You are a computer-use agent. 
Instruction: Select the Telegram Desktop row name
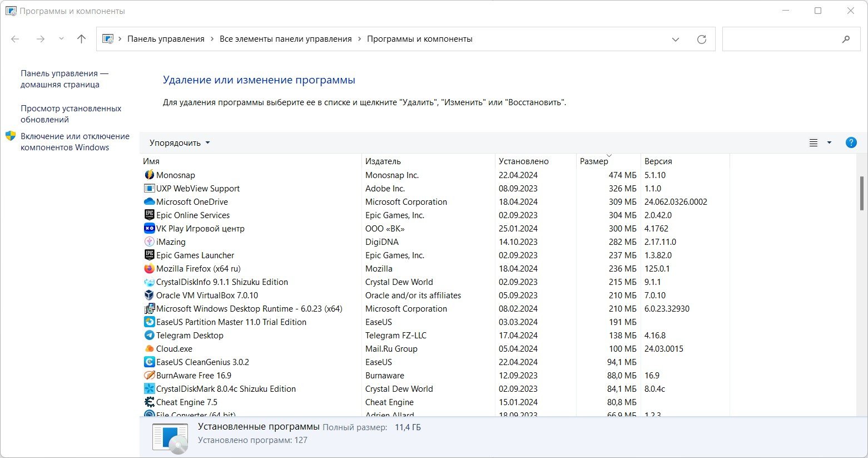pyautogui.click(x=190, y=335)
